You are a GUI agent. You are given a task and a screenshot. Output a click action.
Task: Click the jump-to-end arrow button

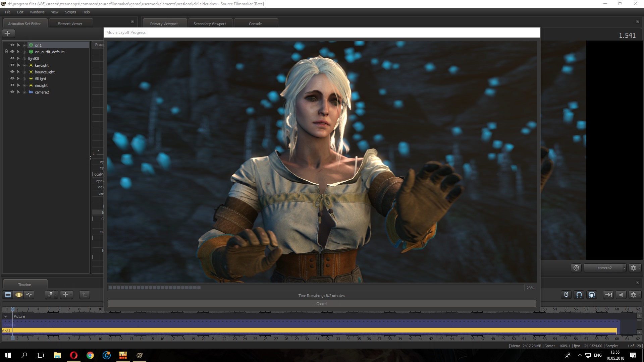608,295
